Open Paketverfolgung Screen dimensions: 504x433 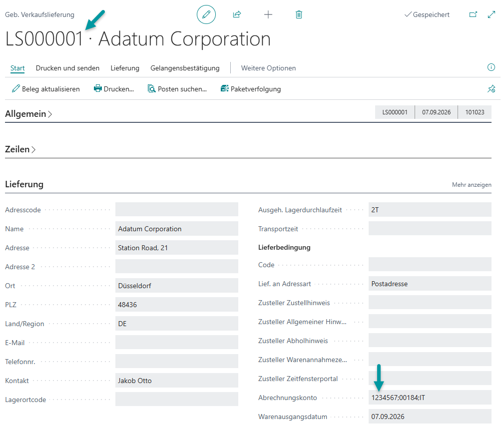click(x=251, y=89)
